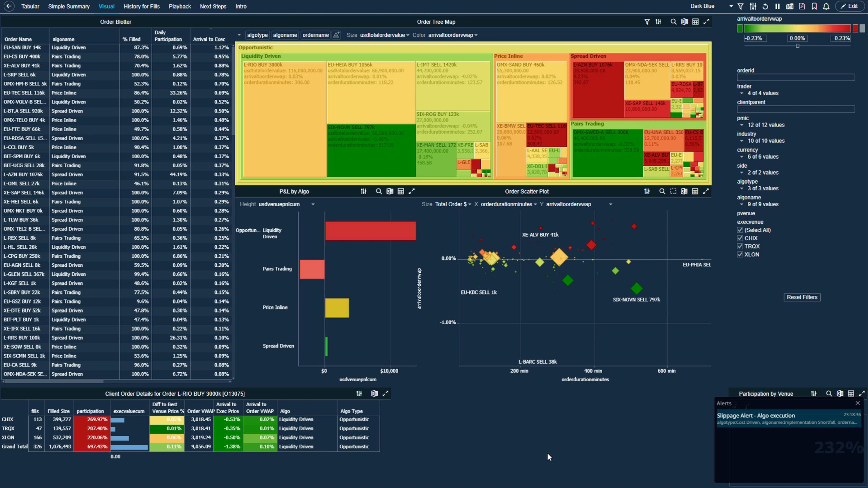This screenshot has width=868, height=488.
Task: Click search icon in Order Scatter Plot header
Action: (x=662, y=192)
